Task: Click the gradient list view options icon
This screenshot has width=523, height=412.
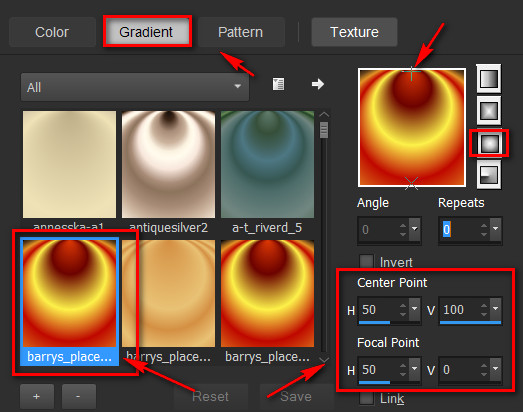Action: pyautogui.click(x=279, y=84)
